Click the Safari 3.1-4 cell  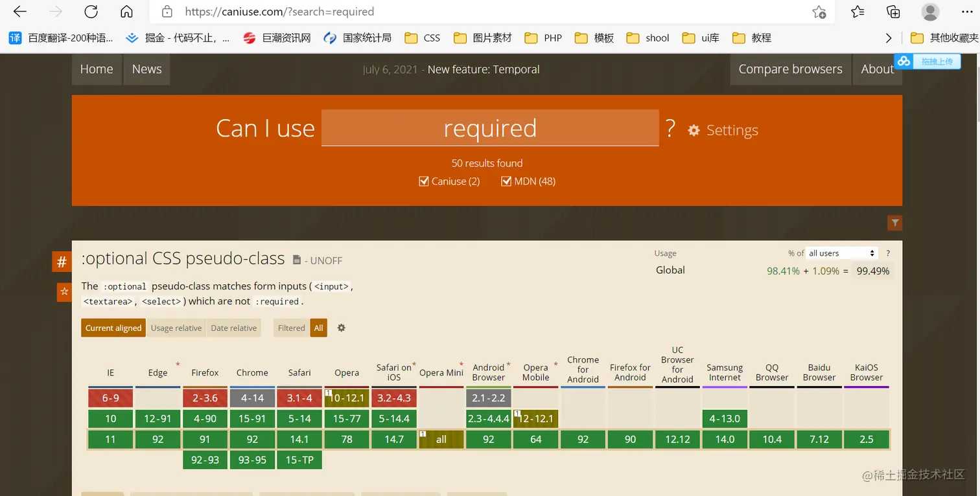click(299, 398)
